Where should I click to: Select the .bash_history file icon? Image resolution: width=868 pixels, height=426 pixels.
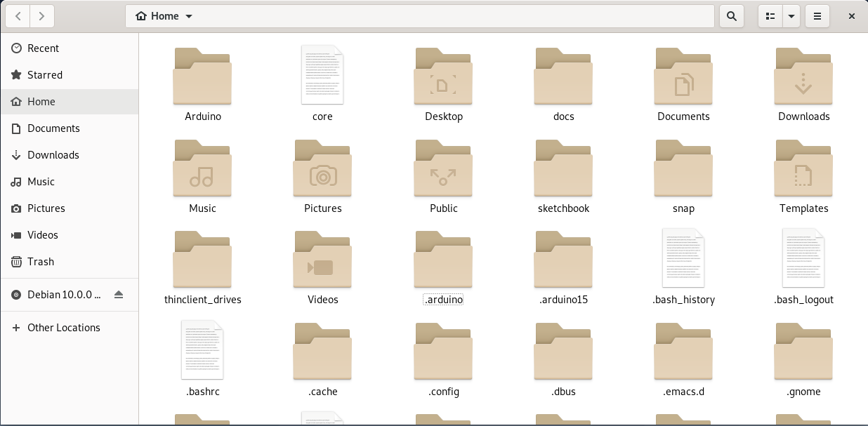click(683, 258)
